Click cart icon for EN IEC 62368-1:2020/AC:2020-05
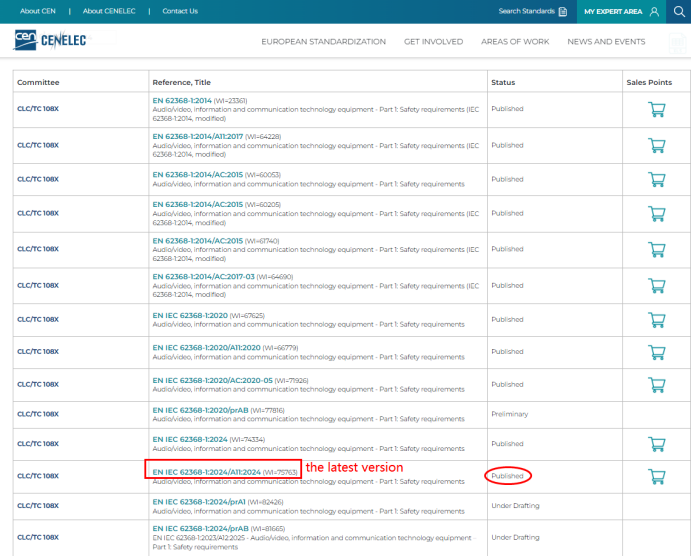 [656, 384]
